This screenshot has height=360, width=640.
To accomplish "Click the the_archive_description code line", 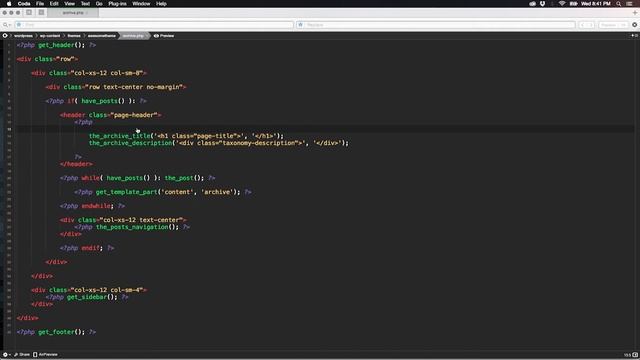I will coord(219,143).
